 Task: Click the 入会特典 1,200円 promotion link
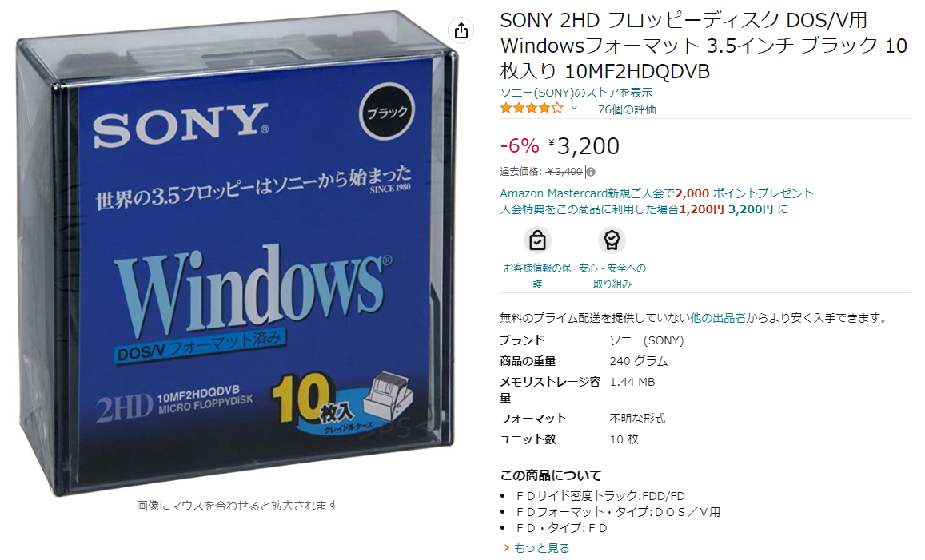click(644, 209)
